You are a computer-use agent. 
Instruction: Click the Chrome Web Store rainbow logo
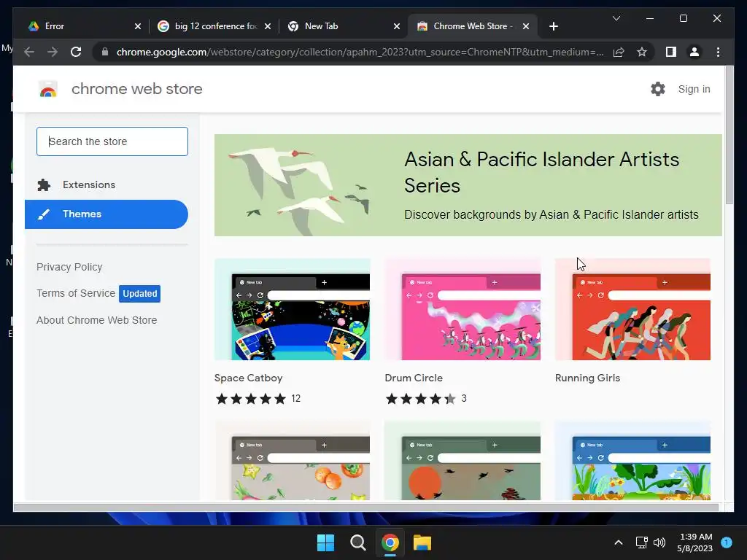(47, 89)
